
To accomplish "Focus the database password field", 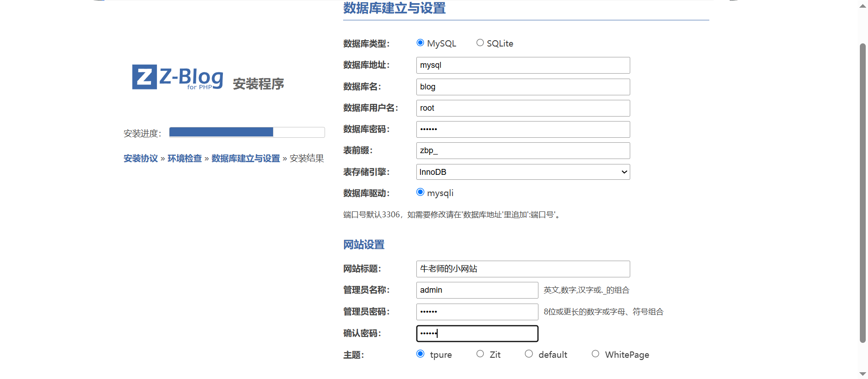I will point(523,129).
